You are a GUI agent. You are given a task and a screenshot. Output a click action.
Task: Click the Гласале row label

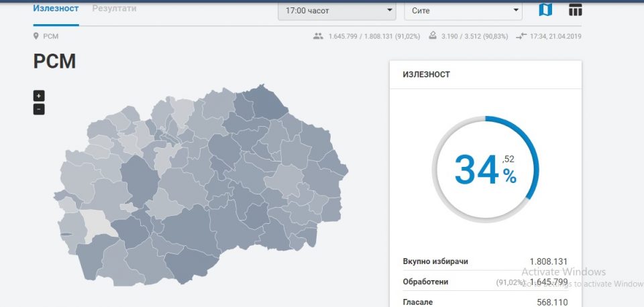pyautogui.click(x=418, y=302)
